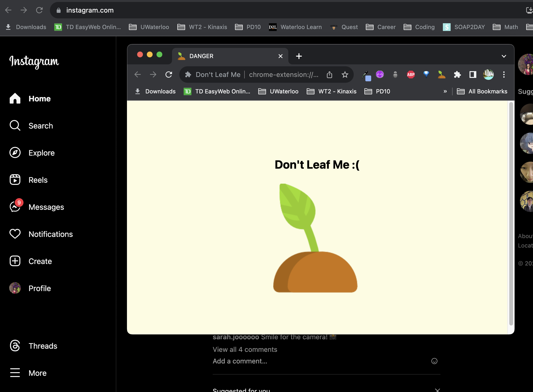
Task: Expand the tab search chevron dropdown
Action: pos(504,56)
